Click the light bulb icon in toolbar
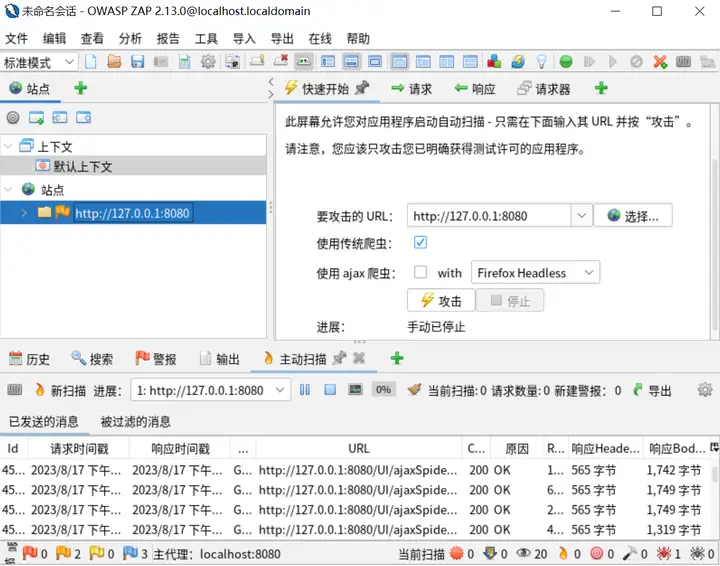The height and width of the screenshot is (566, 720). [542, 62]
